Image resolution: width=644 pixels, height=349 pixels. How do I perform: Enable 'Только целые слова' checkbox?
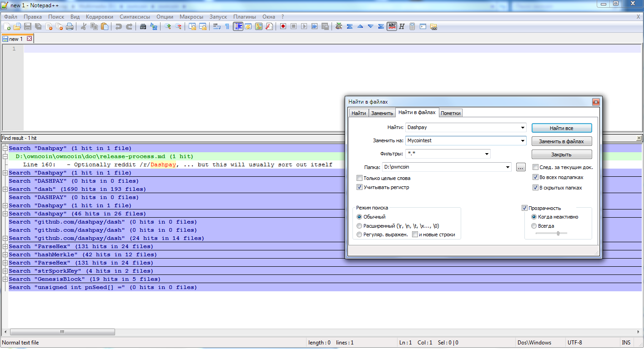(360, 178)
